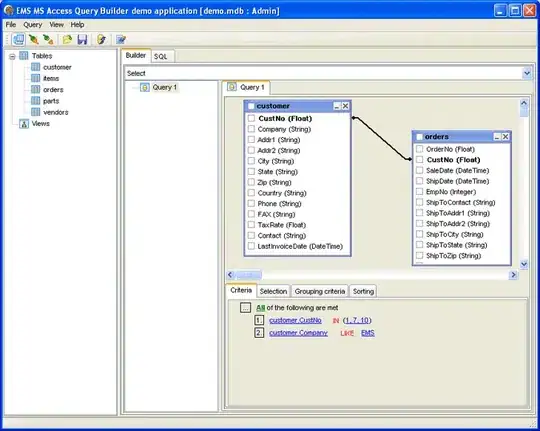Click the connect (plug) toolbar icon

[33, 40]
